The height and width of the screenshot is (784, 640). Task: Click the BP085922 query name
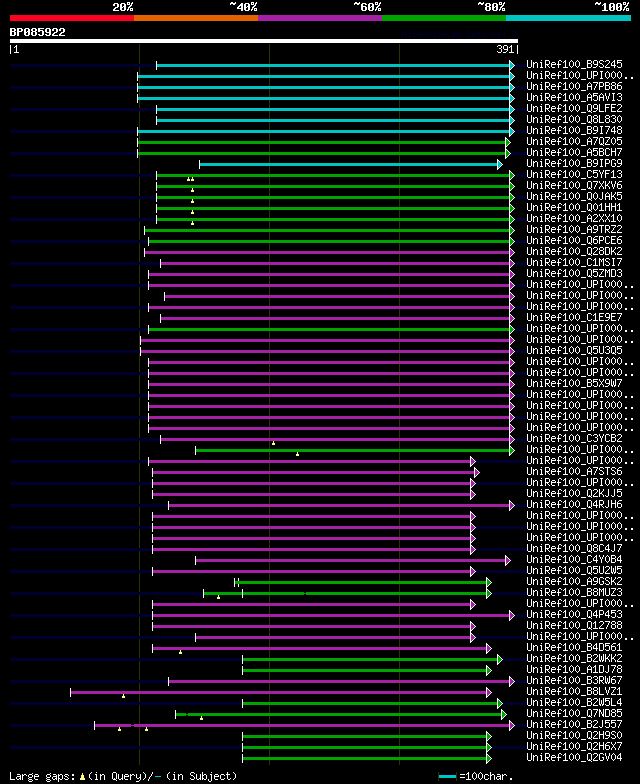coord(38,32)
